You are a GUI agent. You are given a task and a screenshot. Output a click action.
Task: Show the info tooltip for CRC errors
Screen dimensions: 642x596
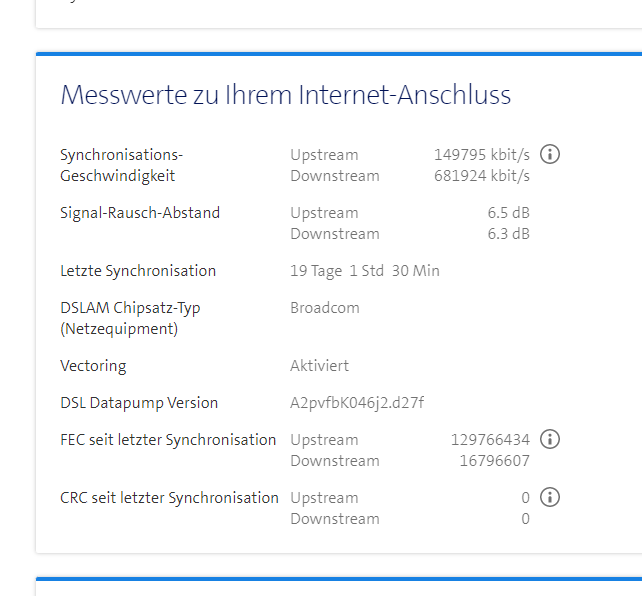(549, 498)
